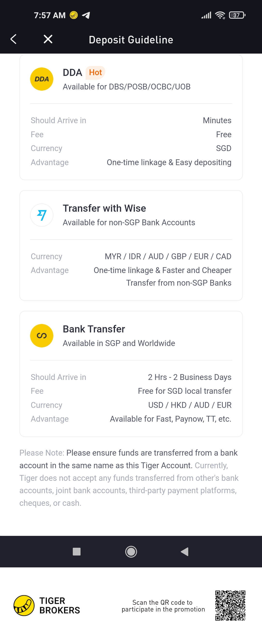Tap the back arrow in header
Viewport: 262px width, 644px height.
pos(14,39)
